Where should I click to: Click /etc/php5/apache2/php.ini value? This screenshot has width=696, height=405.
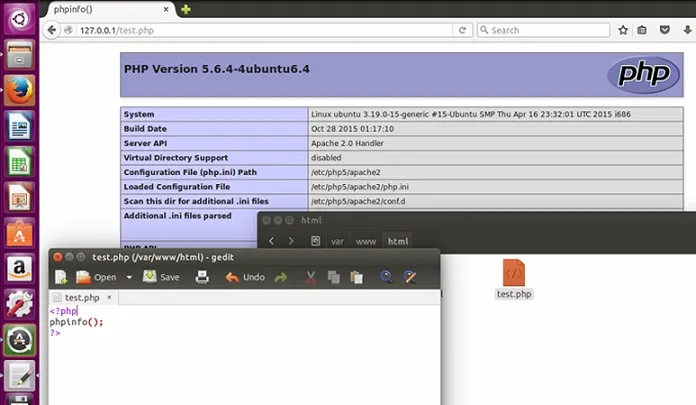(360, 187)
